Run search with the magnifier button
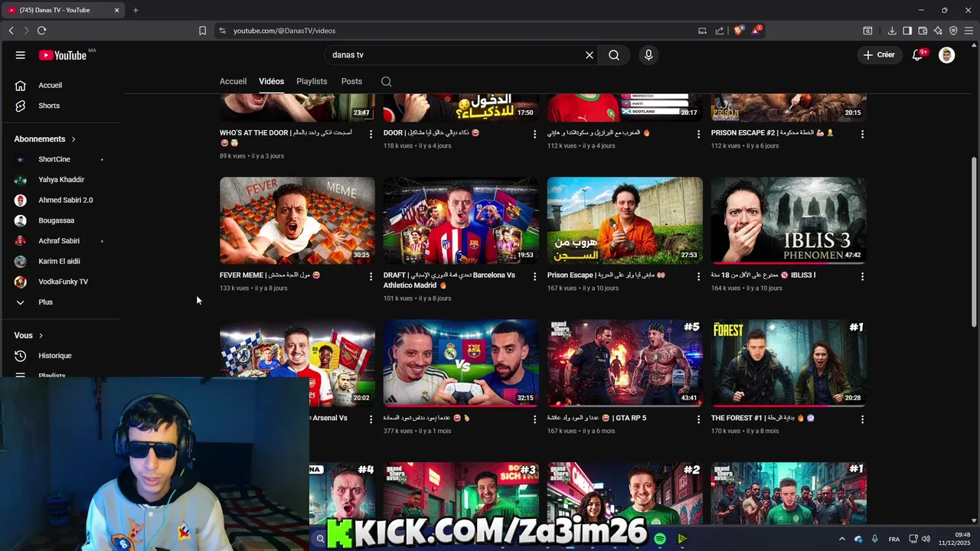Viewport: 980px width, 551px height. 614,55
